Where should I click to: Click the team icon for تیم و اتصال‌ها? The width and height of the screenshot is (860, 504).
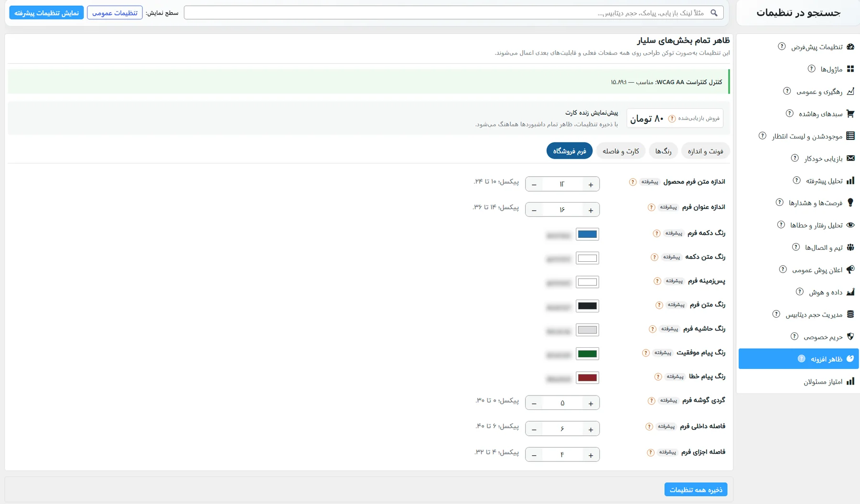pyautogui.click(x=850, y=247)
